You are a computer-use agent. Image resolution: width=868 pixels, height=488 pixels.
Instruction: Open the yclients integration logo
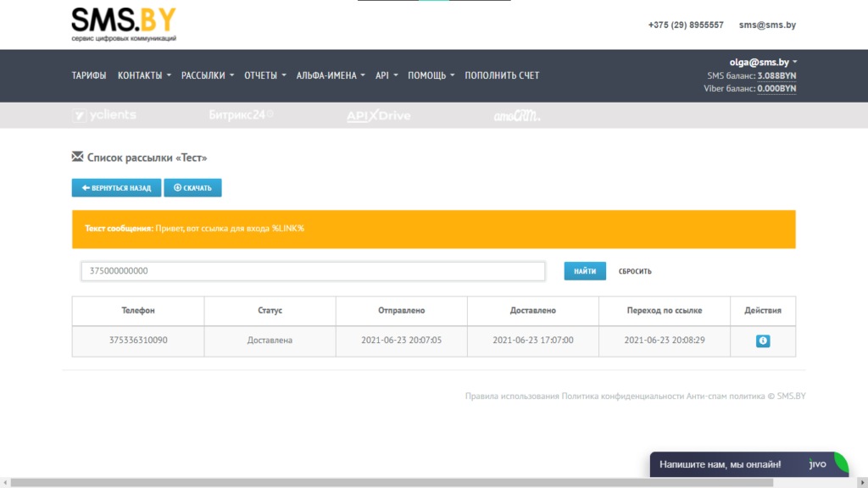(x=104, y=115)
